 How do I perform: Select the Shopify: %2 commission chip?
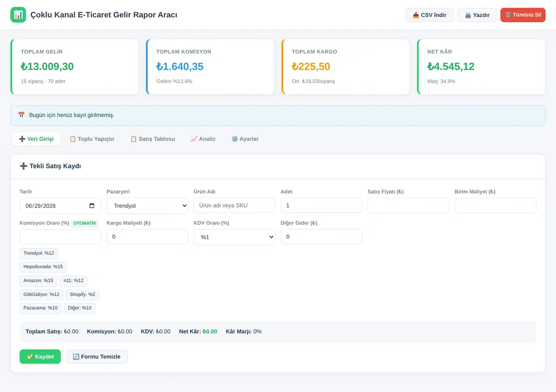(x=82, y=295)
